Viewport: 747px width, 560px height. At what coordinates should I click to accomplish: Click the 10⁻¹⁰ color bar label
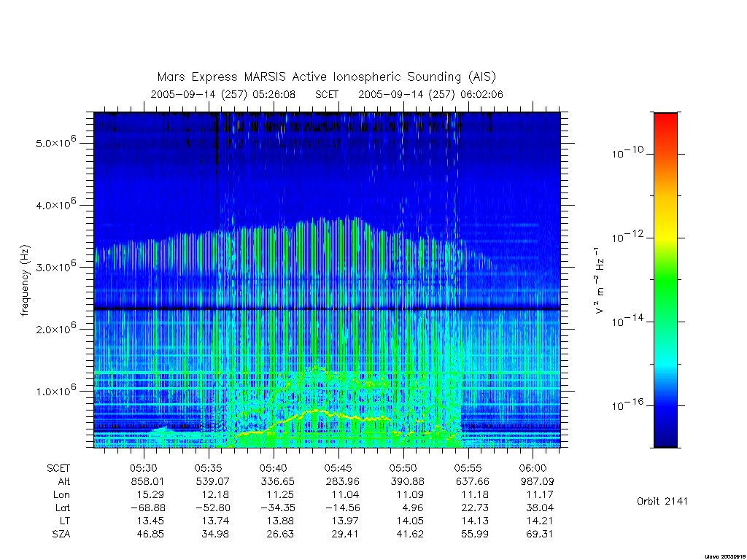(x=627, y=152)
